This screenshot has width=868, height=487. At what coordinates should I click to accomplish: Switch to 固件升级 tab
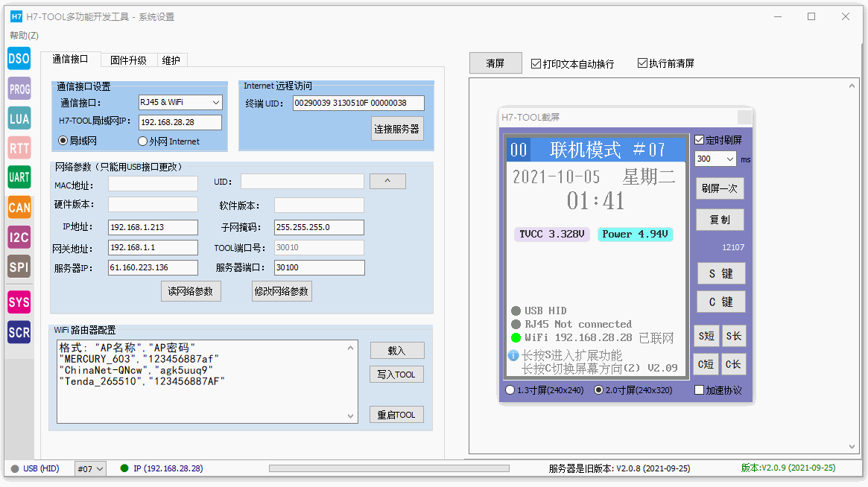tap(128, 60)
